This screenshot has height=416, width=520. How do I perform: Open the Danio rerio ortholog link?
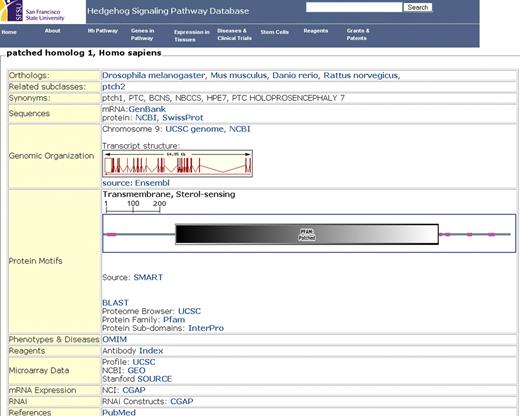pyautogui.click(x=295, y=75)
